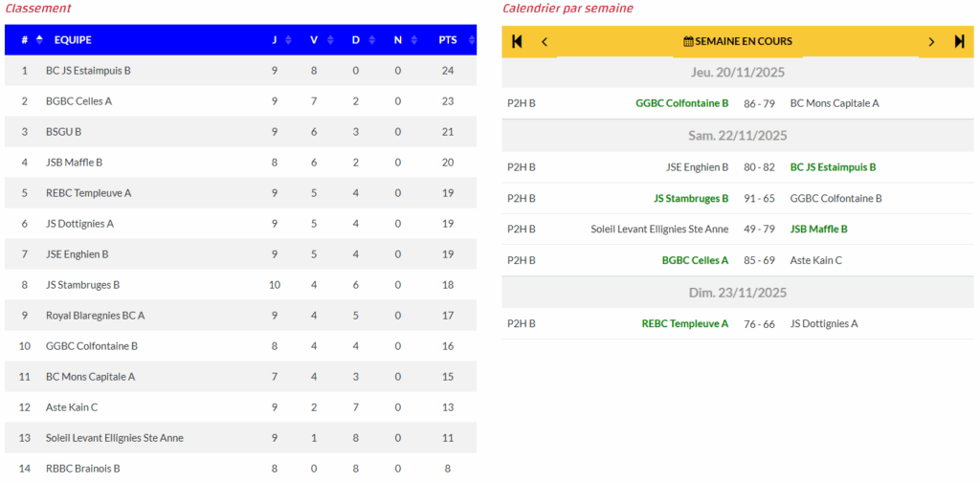Sort table by the J column arrows
980x483 pixels.
[288, 39]
